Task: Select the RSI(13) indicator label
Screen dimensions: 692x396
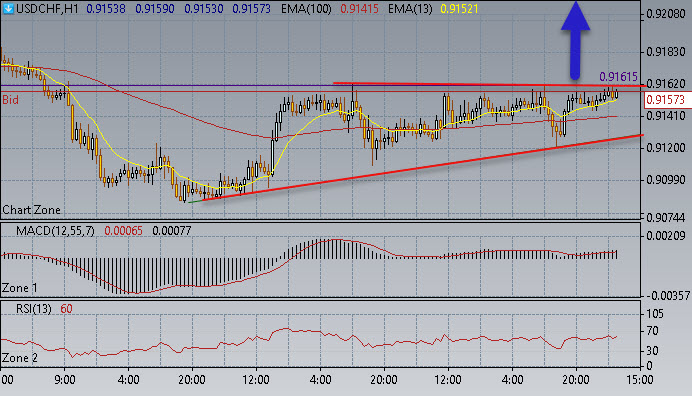Action: 34,309
